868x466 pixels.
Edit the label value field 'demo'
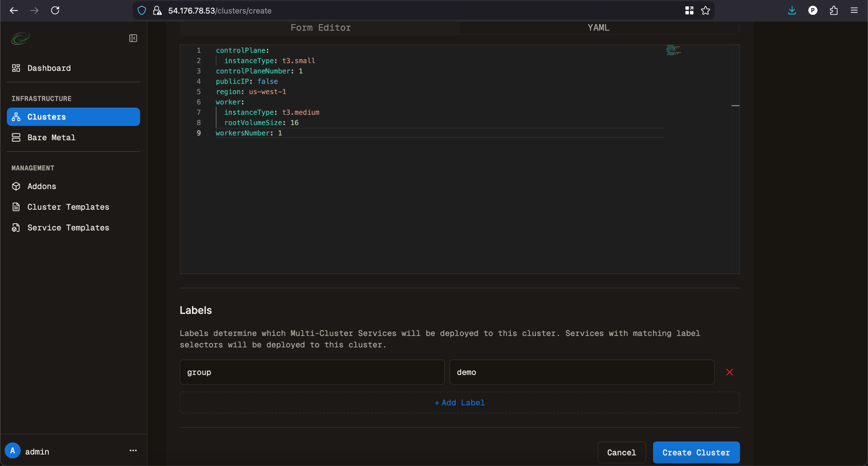tap(581, 372)
